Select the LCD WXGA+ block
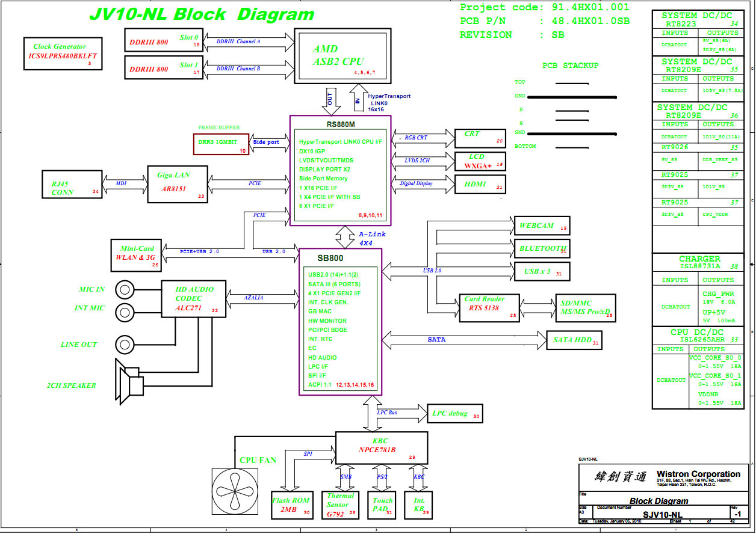Viewport: 756px width, 534px height. coord(480,161)
